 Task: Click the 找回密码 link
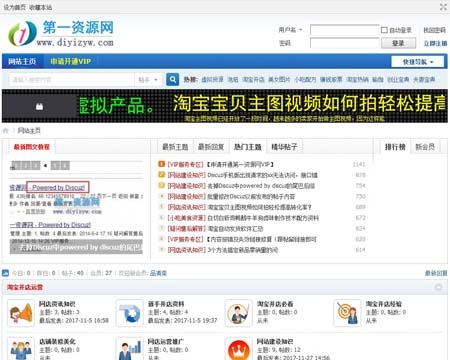434,30
